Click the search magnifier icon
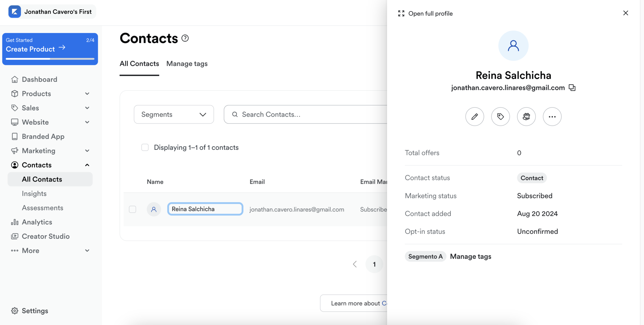Image resolution: width=644 pixels, height=325 pixels. 235,115
